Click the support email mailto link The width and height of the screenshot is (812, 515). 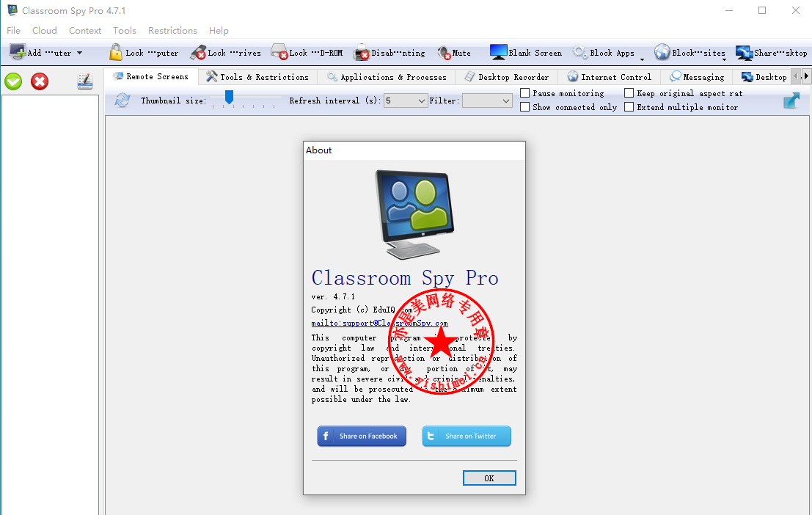point(379,323)
